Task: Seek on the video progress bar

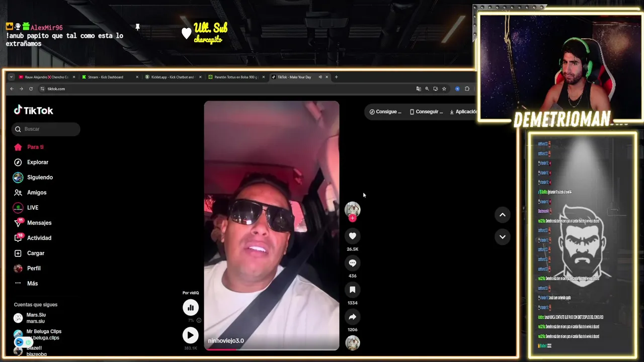Action: click(x=272, y=349)
